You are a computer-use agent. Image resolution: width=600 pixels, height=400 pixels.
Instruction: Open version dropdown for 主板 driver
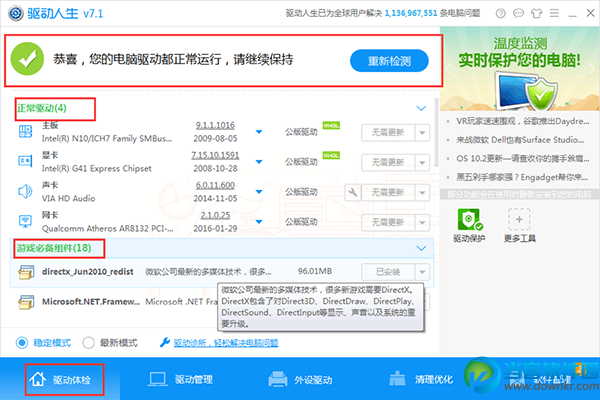259,132
